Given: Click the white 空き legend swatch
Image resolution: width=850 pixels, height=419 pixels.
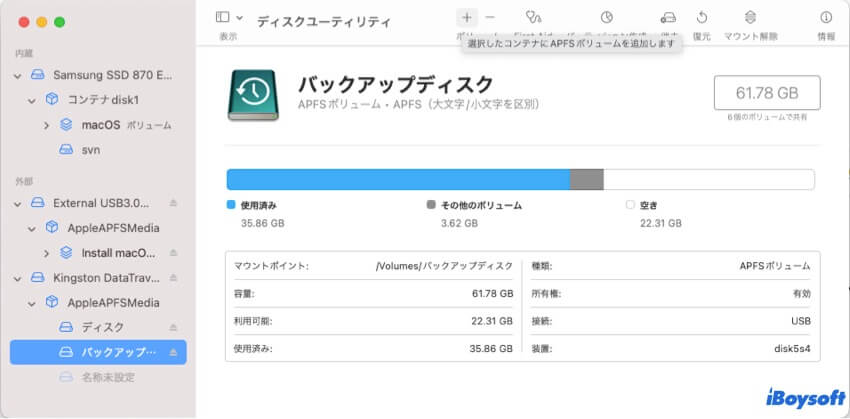Looking at the screenshot, I should pyautogui.click(x=630, y=205).
